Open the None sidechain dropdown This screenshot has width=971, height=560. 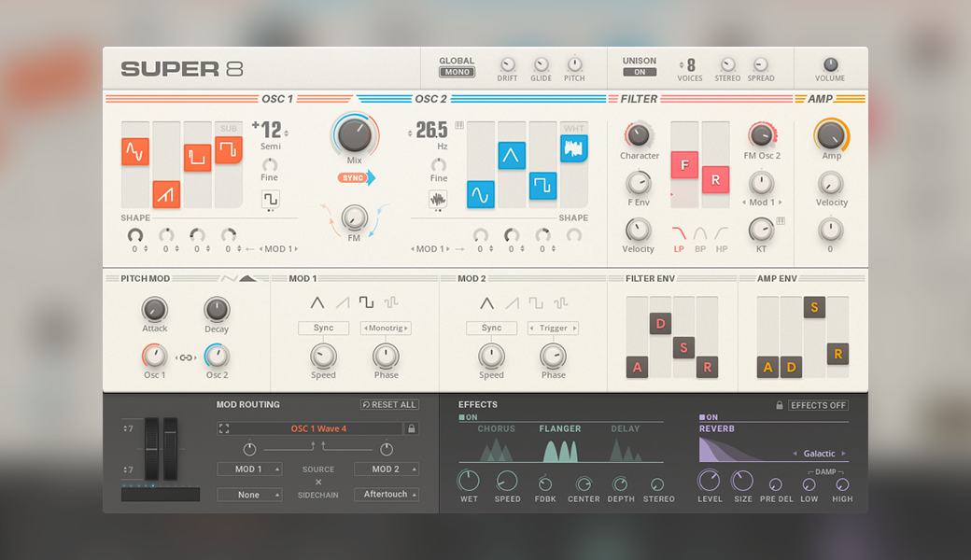point(249,495)
